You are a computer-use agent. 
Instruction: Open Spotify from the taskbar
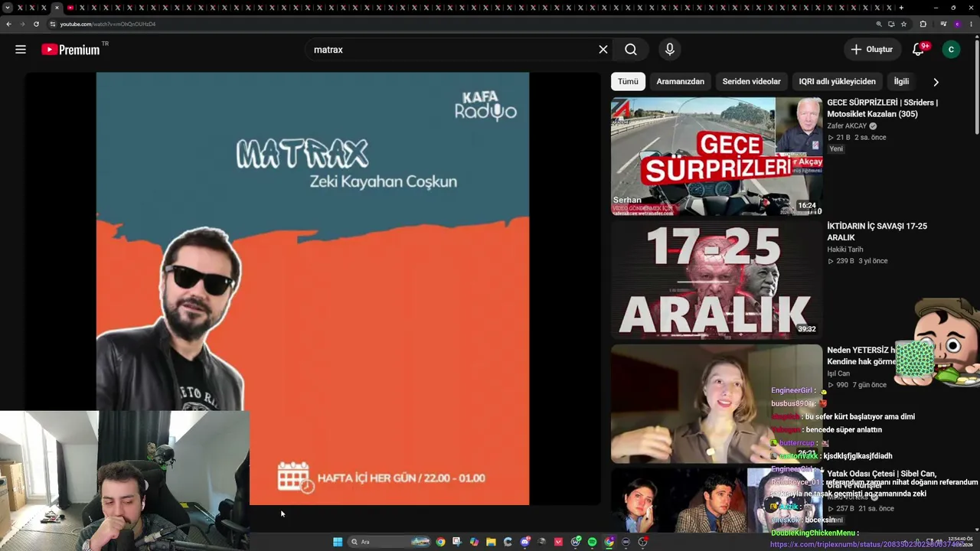click(592, 542)
